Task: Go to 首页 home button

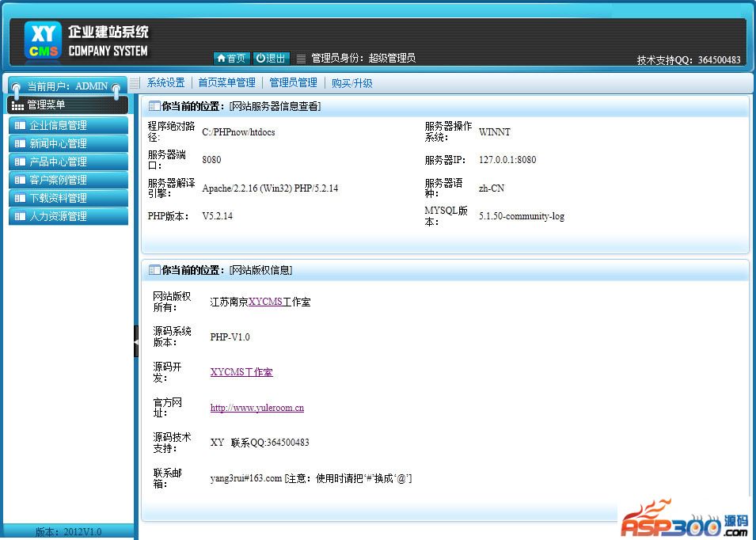Action: point(231,58)
